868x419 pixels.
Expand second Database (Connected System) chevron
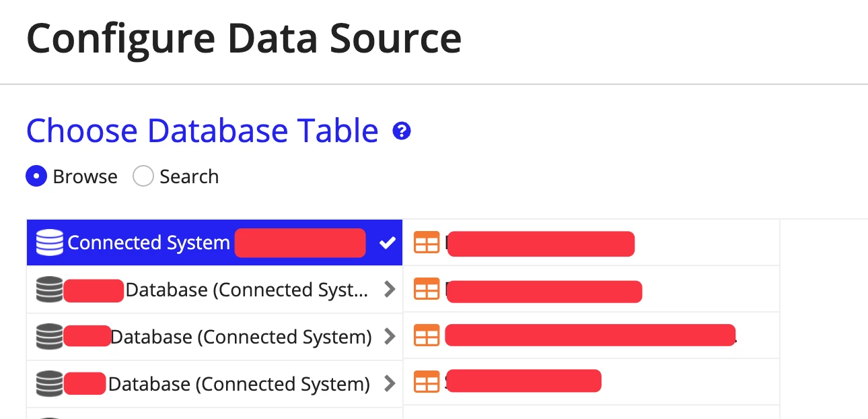click(389, 337)
